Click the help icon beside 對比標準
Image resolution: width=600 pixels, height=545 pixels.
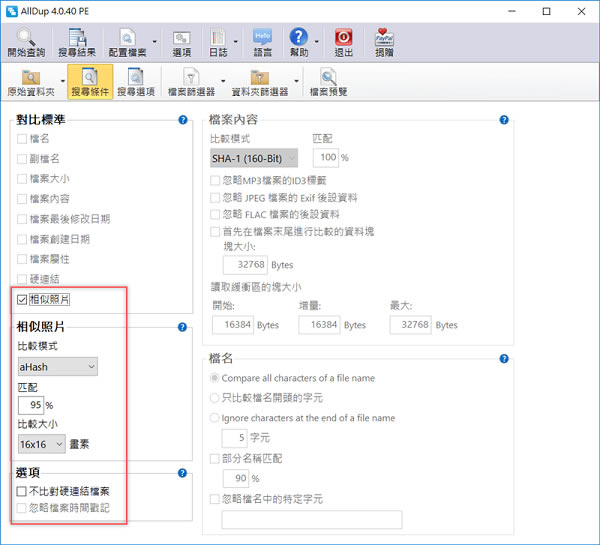[x=183, y=120]
